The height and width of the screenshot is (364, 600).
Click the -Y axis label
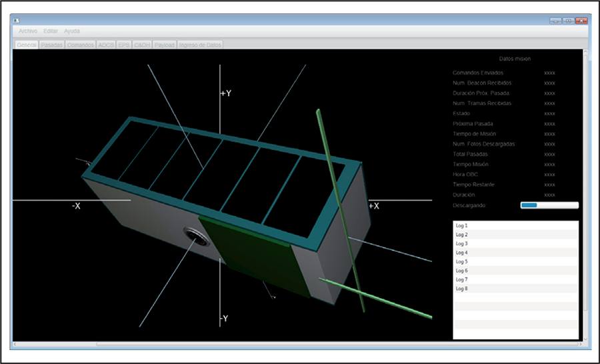(224, 319)
